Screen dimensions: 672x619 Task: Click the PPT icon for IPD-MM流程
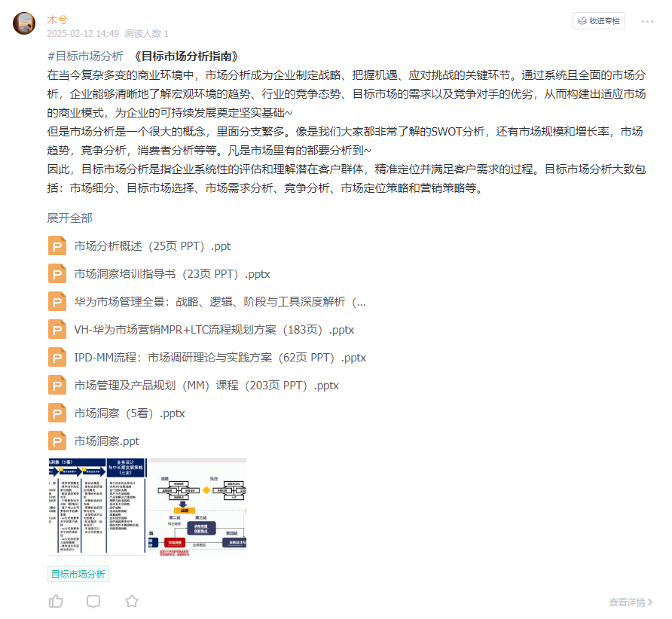[57, 357]
